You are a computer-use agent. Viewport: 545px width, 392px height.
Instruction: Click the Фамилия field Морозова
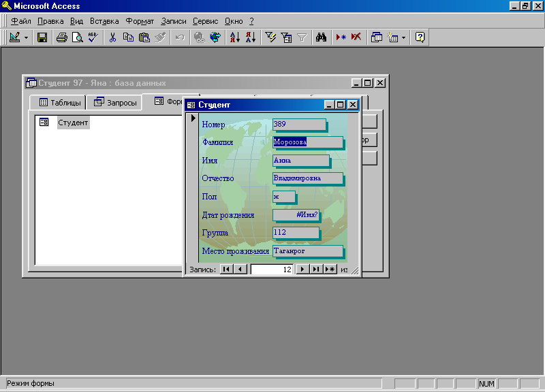(308, 142)
